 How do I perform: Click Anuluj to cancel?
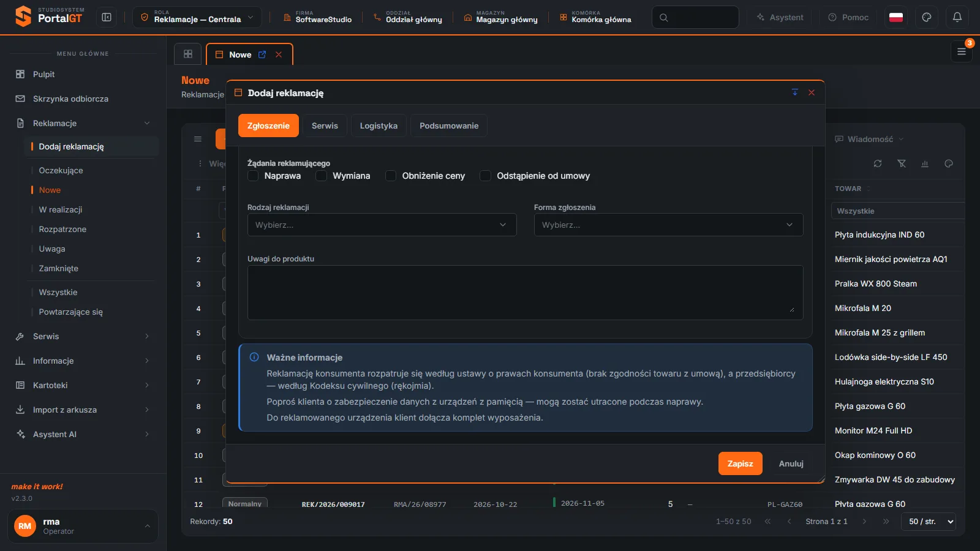[791, 463]
